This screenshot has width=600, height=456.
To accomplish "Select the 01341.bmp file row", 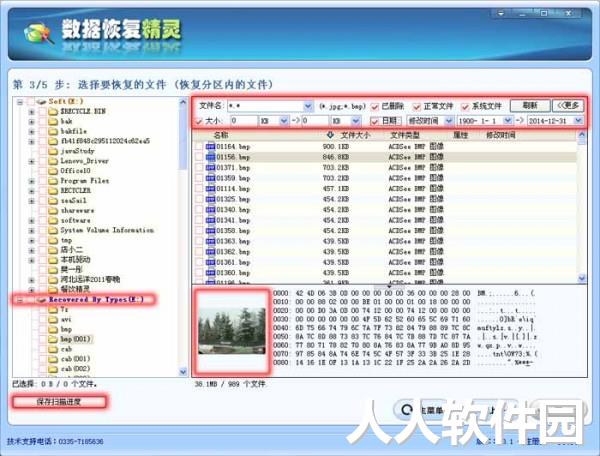I will (x=385, y=220).
